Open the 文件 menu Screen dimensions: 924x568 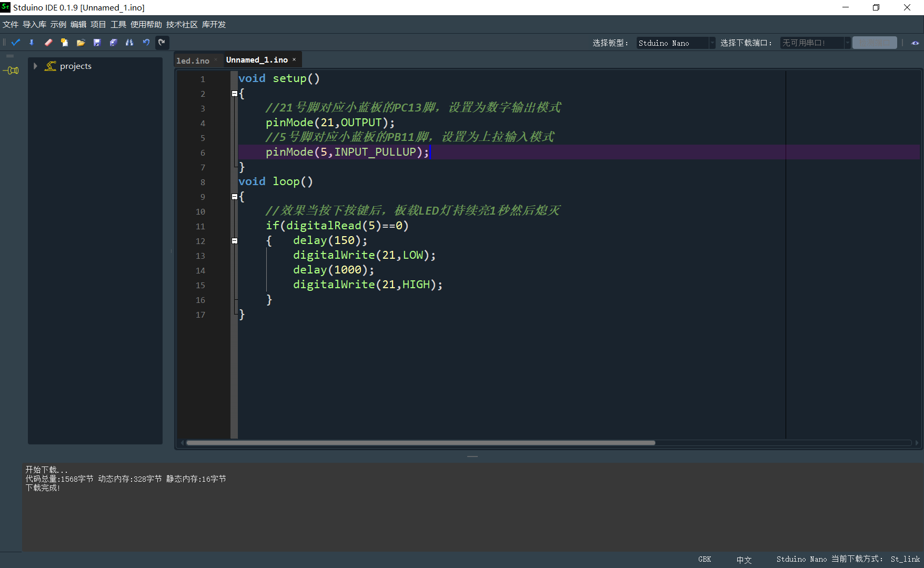(x=11, y=25)
